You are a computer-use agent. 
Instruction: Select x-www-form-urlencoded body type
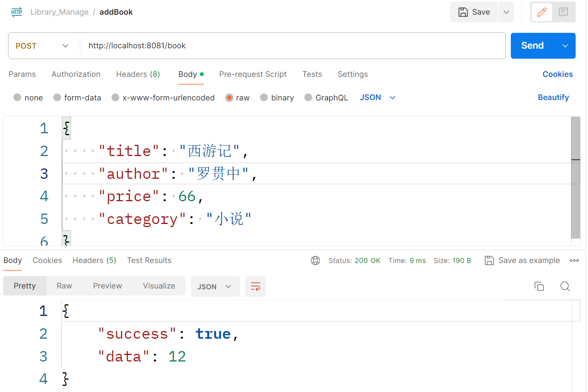[x=163, y=98]
